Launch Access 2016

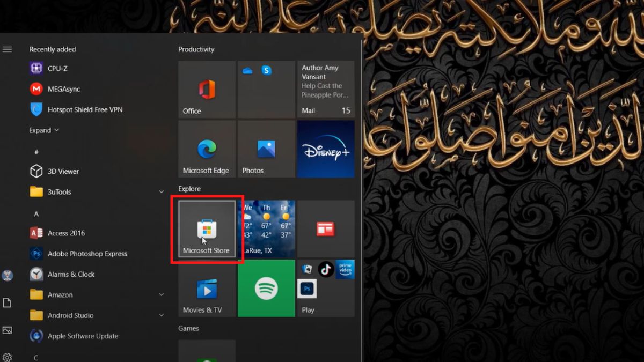click(x=97, y=233)
